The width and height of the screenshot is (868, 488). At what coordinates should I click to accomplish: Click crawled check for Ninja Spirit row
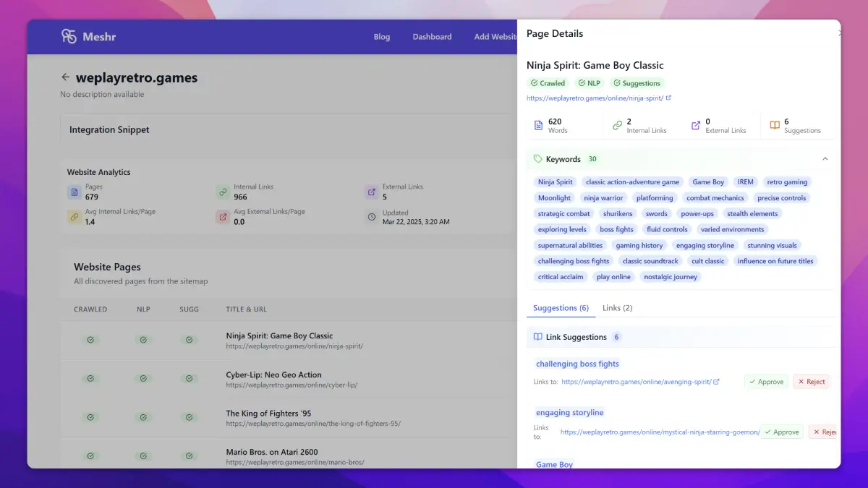(90, 340)
